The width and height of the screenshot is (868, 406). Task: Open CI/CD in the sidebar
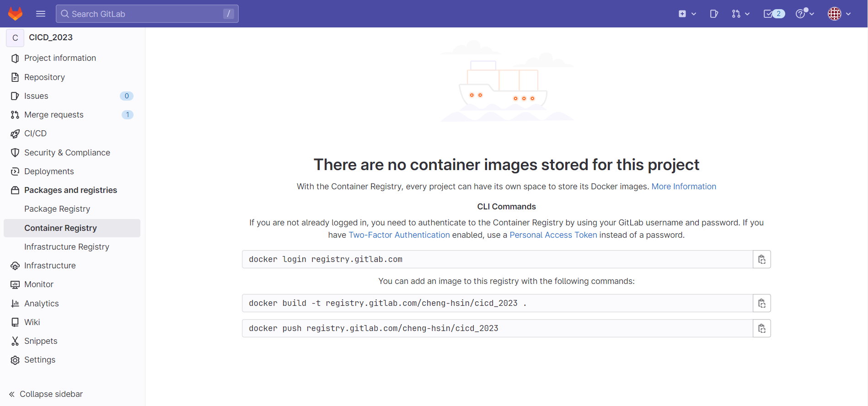coord(35,134)
